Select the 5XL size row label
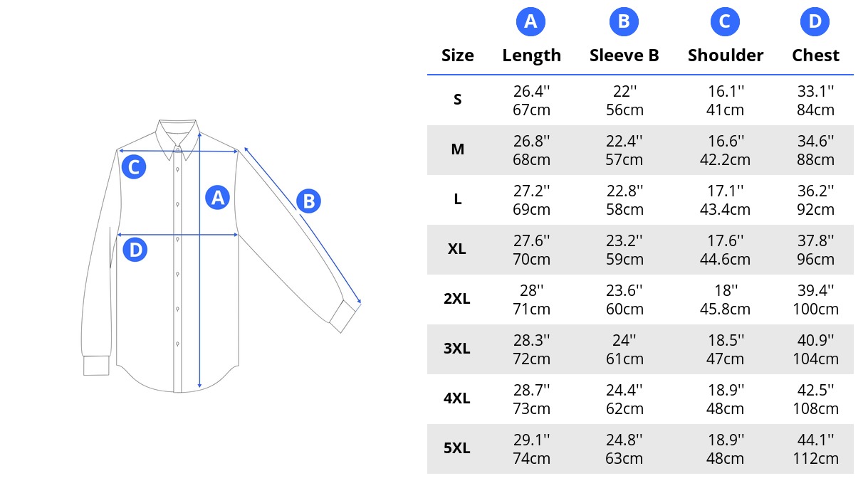 point(457,449)
